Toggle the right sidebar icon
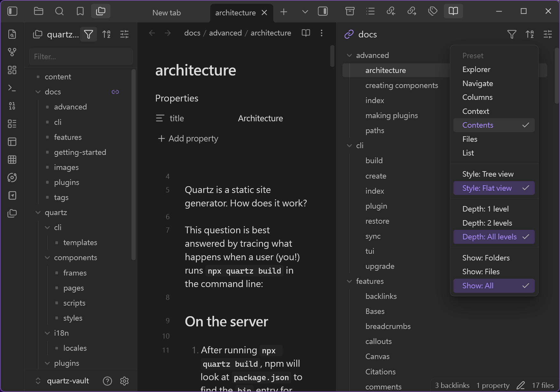The image size is (560, 392). coord(323,12)
